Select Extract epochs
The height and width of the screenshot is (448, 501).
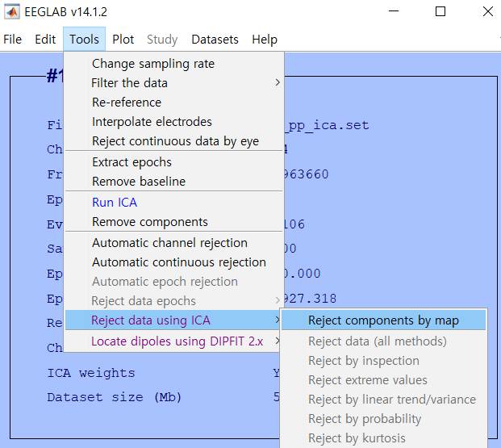(x=174, y=162)
